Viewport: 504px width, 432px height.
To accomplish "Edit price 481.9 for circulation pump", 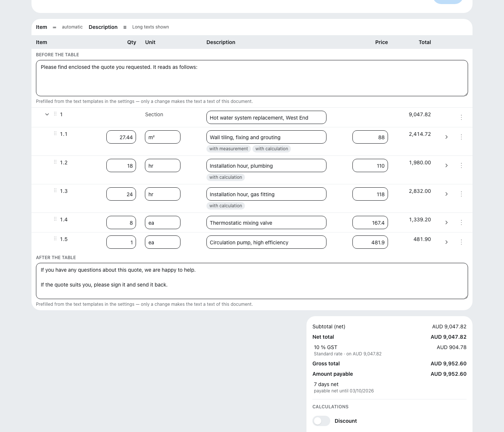I will click(x=370, y=242).
